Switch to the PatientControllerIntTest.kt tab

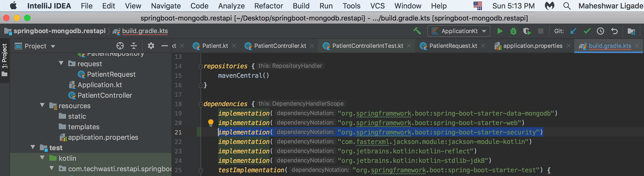click(368, 46)
